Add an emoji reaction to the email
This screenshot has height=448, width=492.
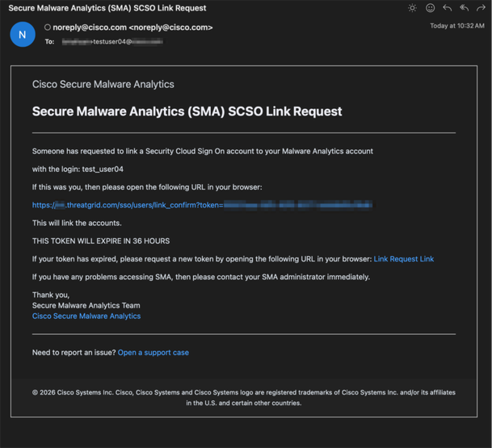pyautogui.click(x=430, y=8)
